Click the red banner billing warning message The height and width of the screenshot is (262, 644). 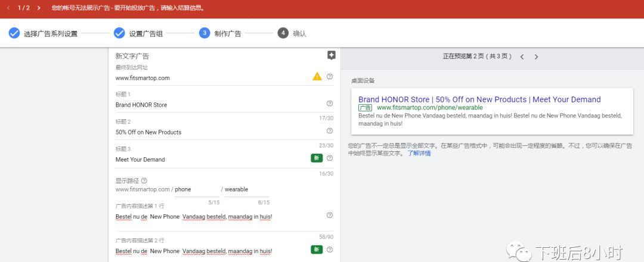[x=129, y=8]
